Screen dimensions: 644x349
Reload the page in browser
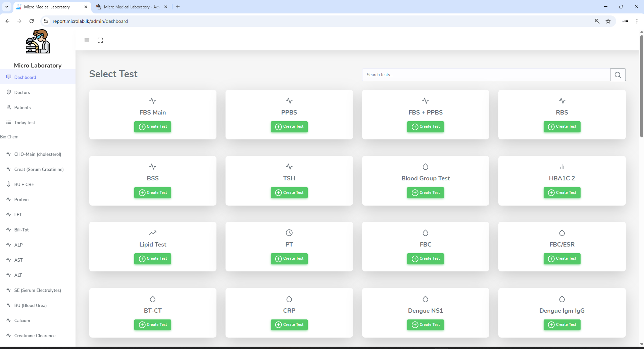tap(32, 21)
